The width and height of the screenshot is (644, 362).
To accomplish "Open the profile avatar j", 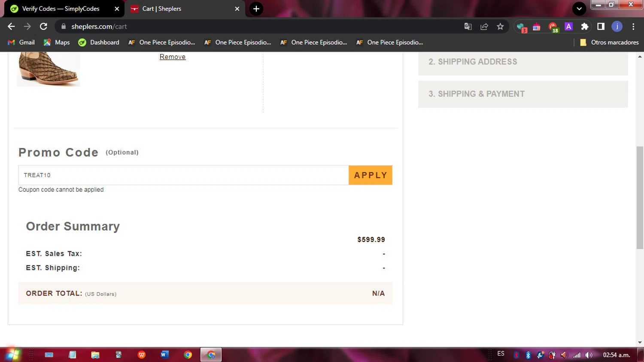I will tap(617, 27).
